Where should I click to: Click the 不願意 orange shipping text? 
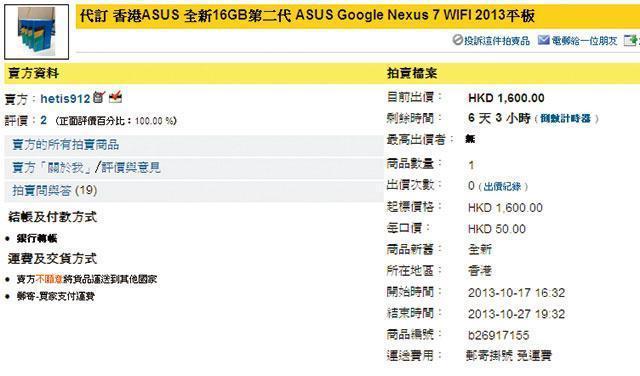pos(49,279)
